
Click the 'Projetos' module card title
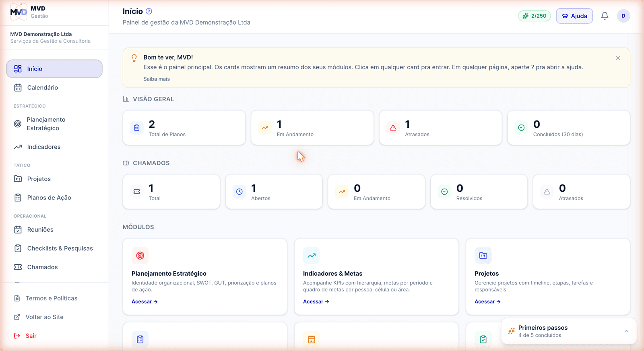487,274
